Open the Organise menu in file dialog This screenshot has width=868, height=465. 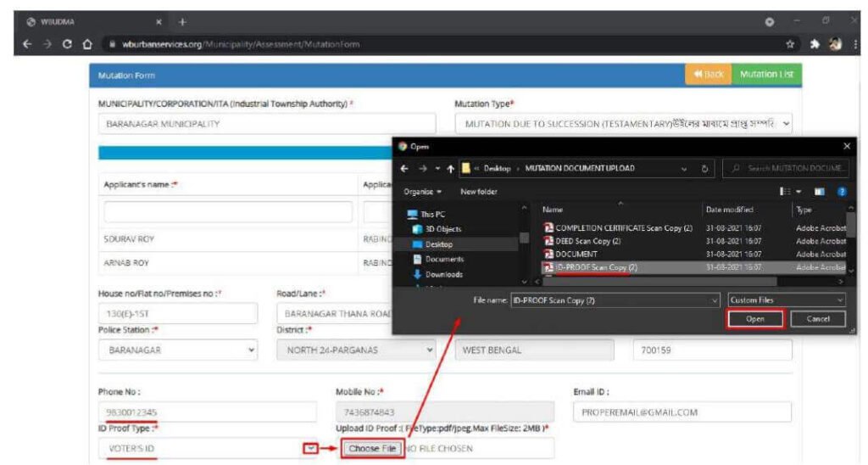(x=422, y=192)
